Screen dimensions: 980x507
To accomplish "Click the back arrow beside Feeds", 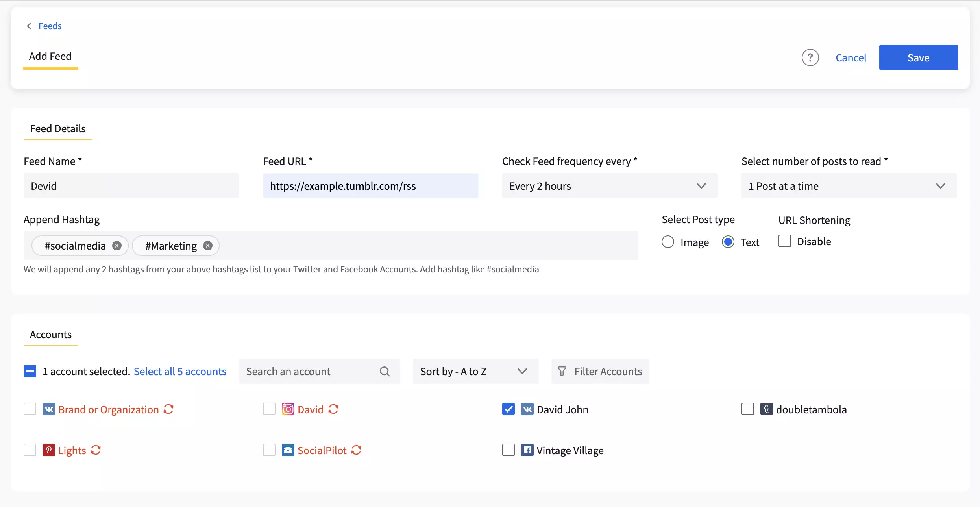I will (29, 26).
